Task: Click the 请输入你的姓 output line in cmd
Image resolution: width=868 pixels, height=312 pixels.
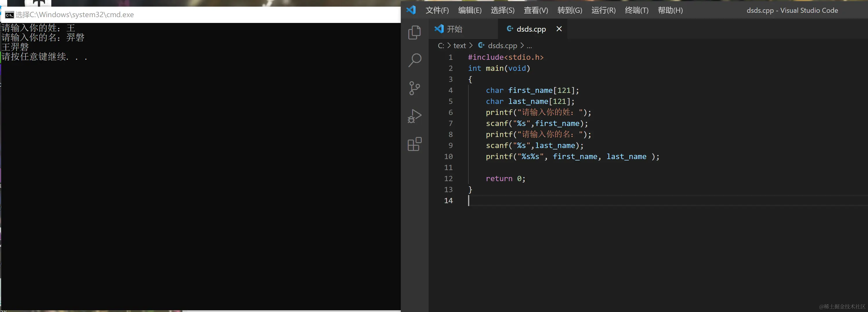Action: tap(38, 28)
